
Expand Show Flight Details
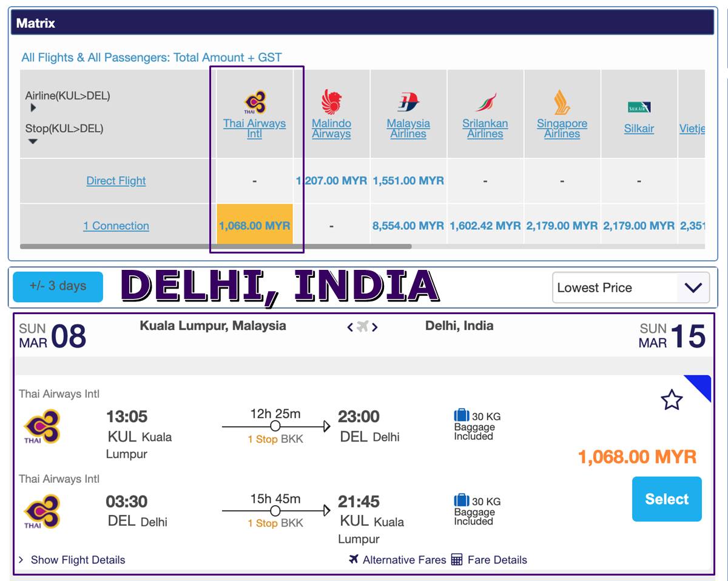point(72,560)
